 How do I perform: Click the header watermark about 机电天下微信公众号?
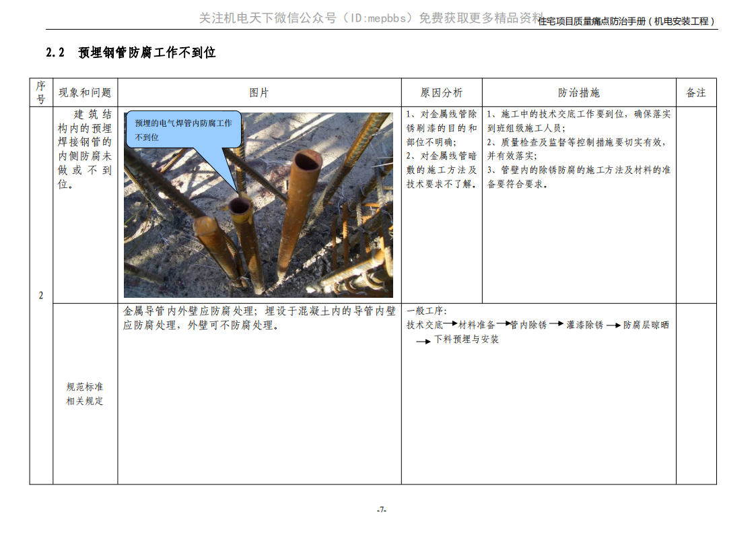click(370, 18)
